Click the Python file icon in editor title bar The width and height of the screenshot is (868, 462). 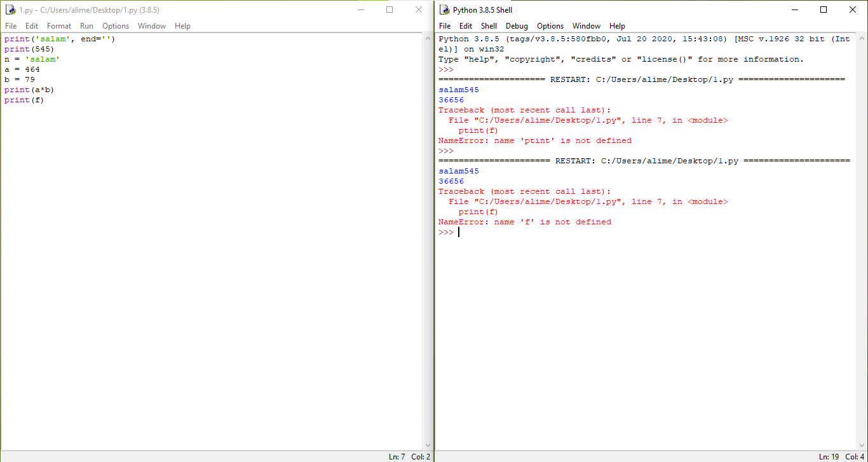tap(10, 10)
